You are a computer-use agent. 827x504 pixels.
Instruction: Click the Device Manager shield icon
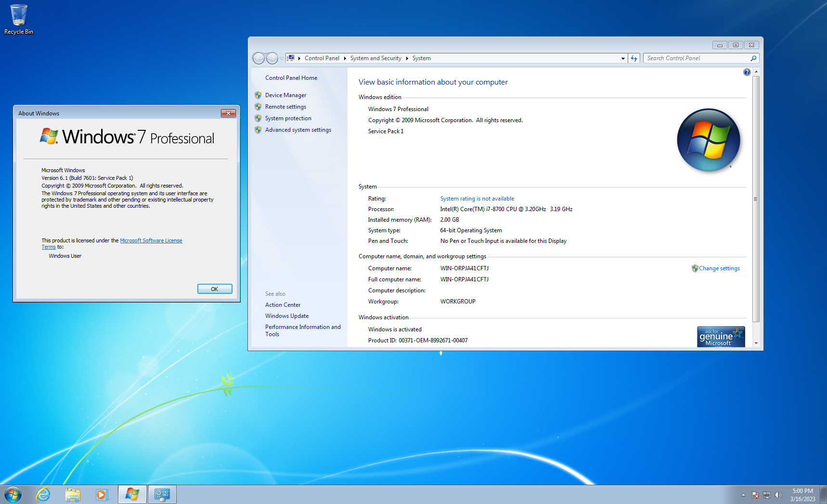coord(258,95)
